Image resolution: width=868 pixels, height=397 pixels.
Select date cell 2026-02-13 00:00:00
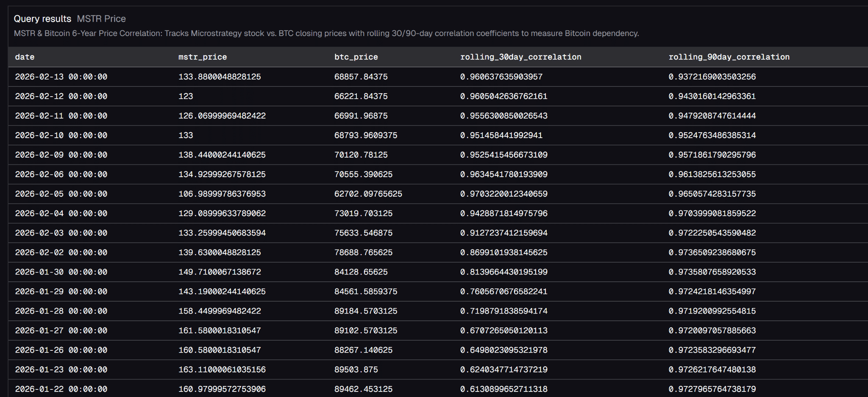pyautogui.click(x=61, y=77)
